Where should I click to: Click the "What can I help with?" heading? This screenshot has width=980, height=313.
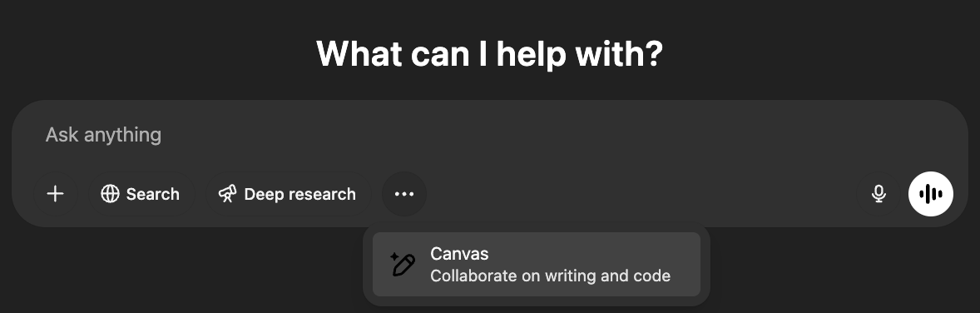pyautogui.click(x=489, y=54)
